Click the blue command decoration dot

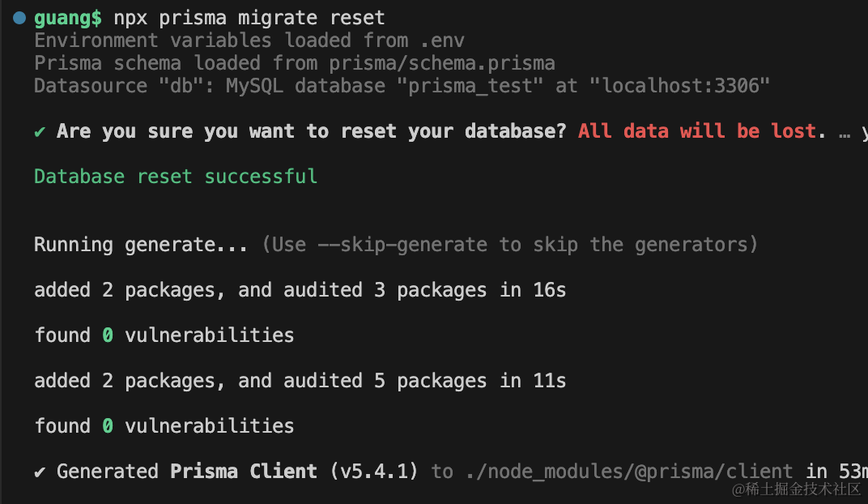[x=19, y=17]
